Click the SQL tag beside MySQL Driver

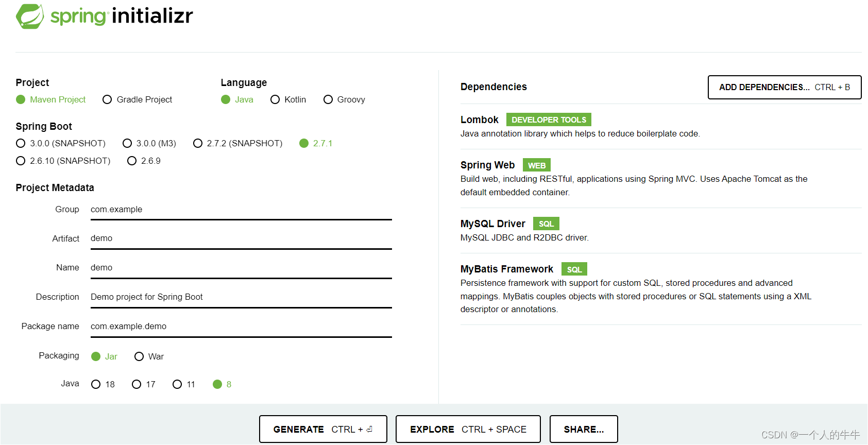pos(546,224)
